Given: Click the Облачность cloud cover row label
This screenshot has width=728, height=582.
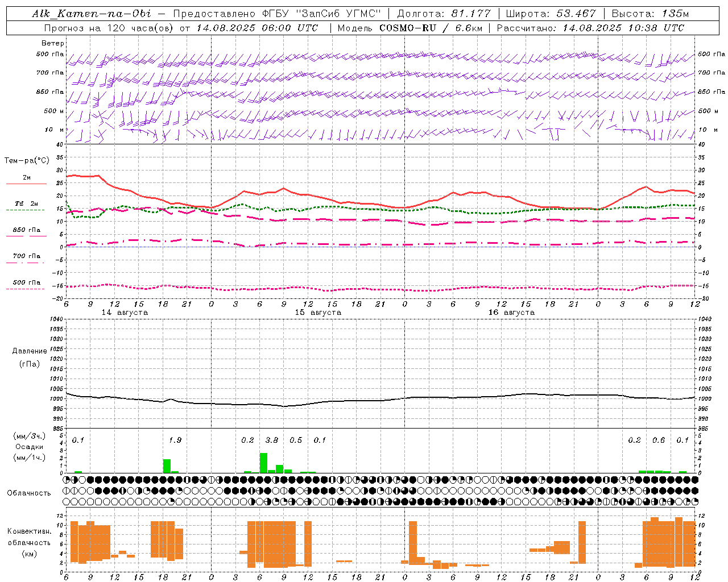Looking at the screenshot, I should (29, 493).
